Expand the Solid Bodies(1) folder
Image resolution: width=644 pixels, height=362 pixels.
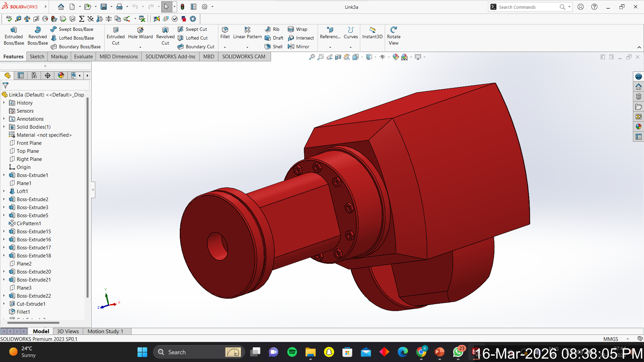(x=4, y=127)
